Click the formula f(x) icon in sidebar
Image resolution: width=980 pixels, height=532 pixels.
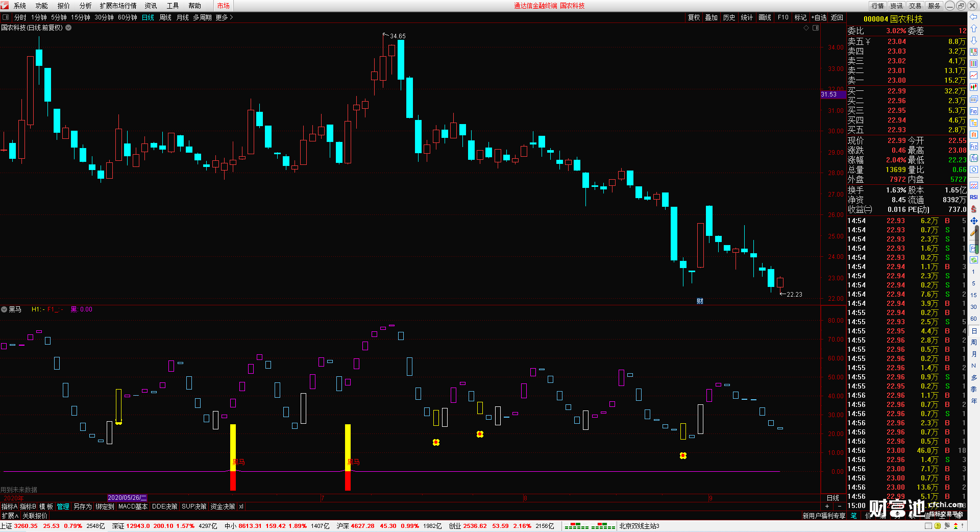click(974, 158)
